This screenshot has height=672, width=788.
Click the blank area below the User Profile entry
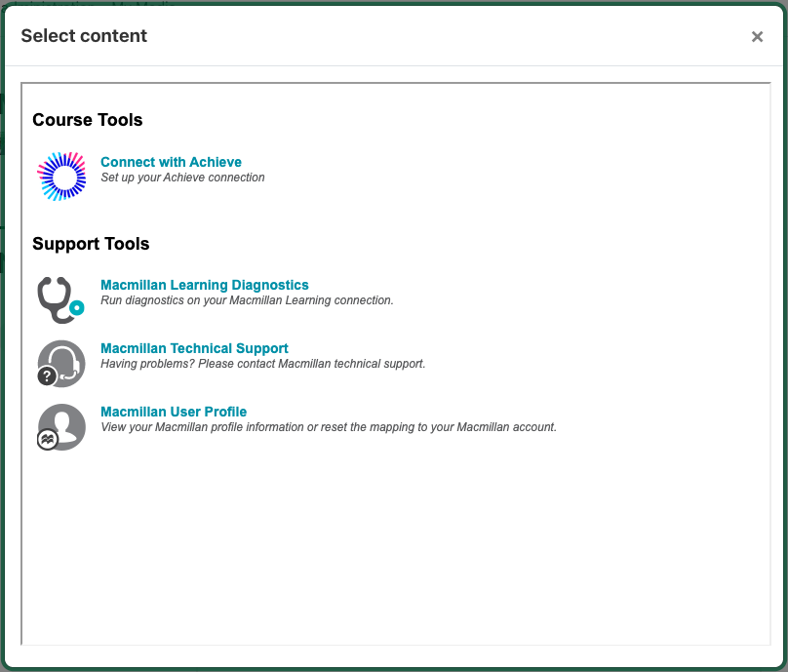tap(390, 546)
